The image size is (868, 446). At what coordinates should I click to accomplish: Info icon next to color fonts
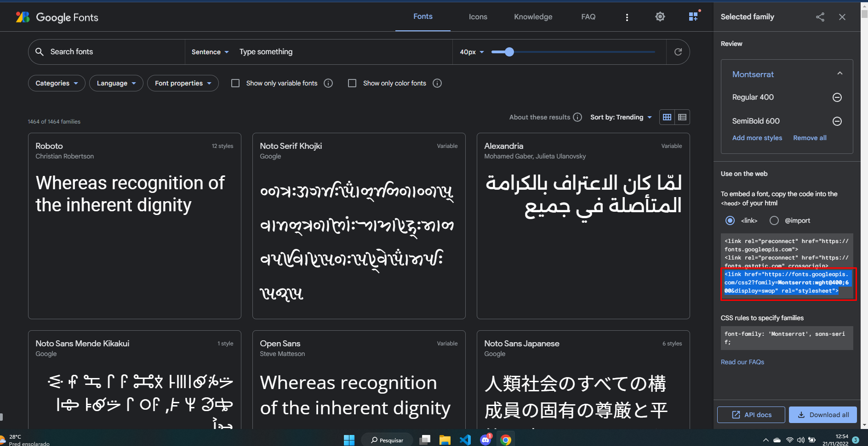(437, 83)
